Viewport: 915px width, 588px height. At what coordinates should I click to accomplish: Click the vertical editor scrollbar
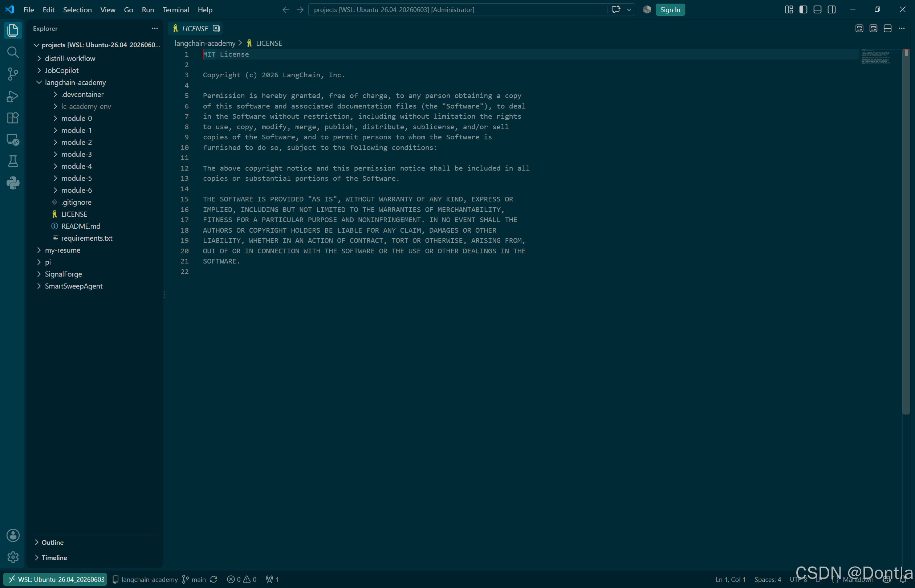click(906, 232)
